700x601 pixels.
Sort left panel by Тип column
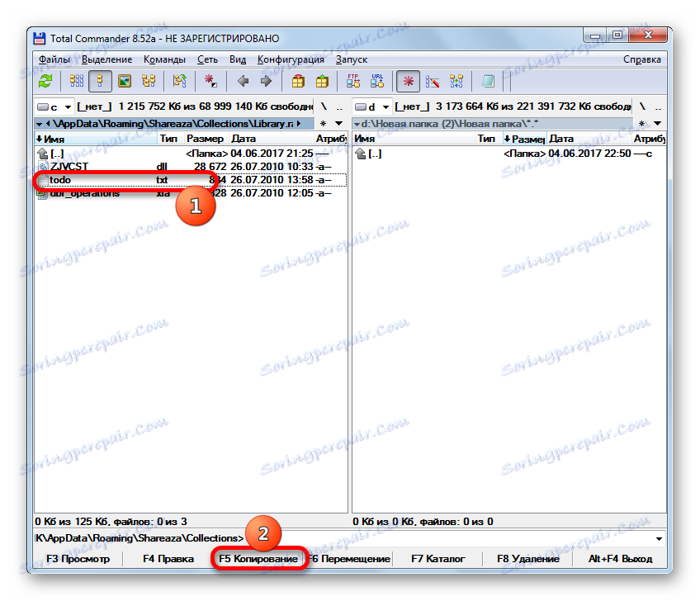(171, 139)
